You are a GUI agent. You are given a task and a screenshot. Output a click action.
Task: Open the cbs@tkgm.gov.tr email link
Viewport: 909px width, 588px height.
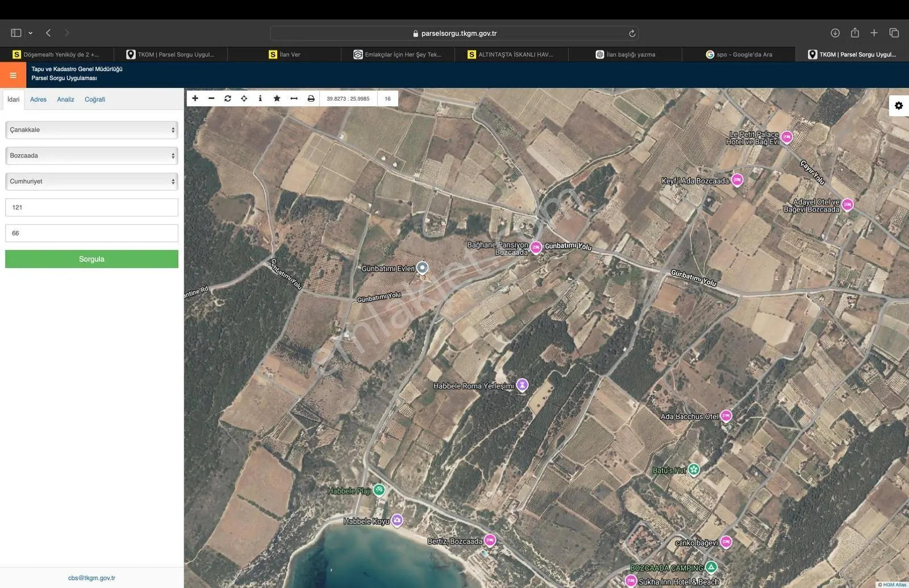(x=91, y=578)
